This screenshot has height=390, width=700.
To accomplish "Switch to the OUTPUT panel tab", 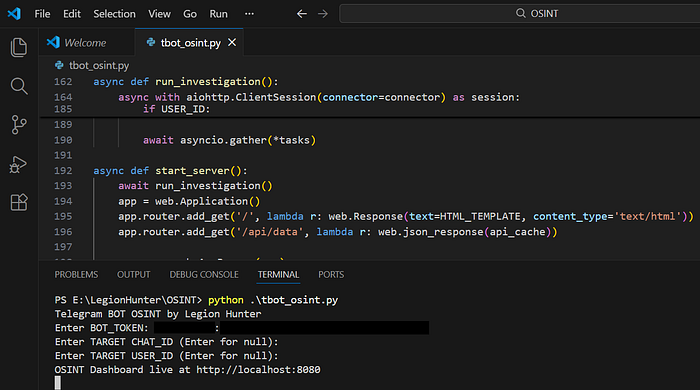I will pos(134,274).
